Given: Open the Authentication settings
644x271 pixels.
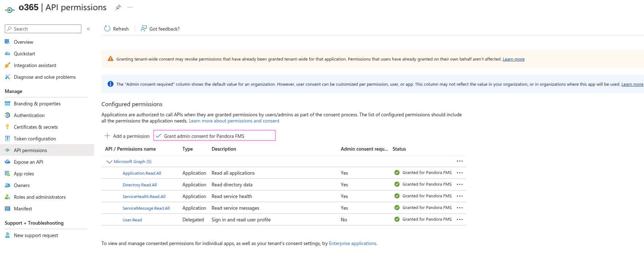Looking at the screenshot, I should coord(29,115).
